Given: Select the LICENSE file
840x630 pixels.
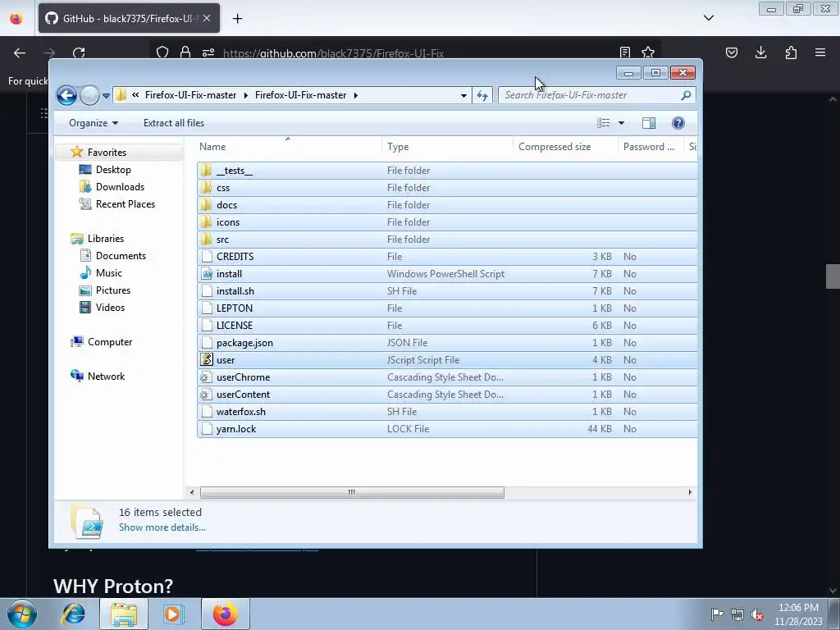Looking at the screenshot, I should point(447,325).
